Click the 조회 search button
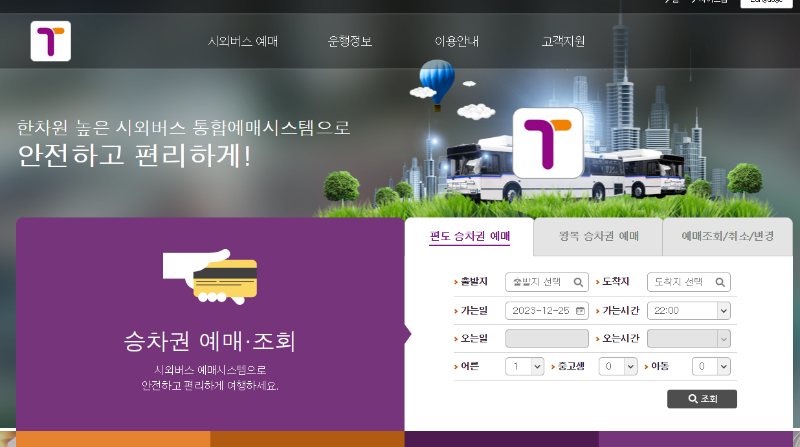Image resolution: width=800 pixels, height=447 pixels. coord(702,399)
